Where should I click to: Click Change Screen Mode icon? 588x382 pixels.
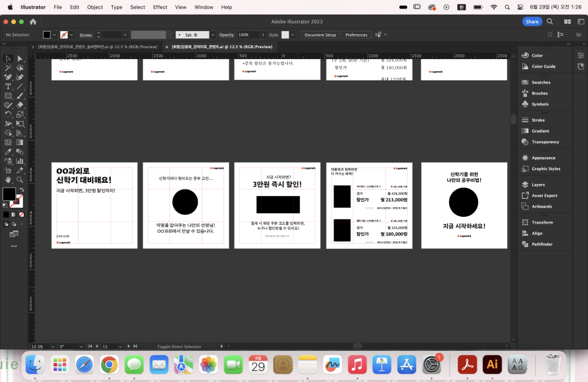click(14, 234)
